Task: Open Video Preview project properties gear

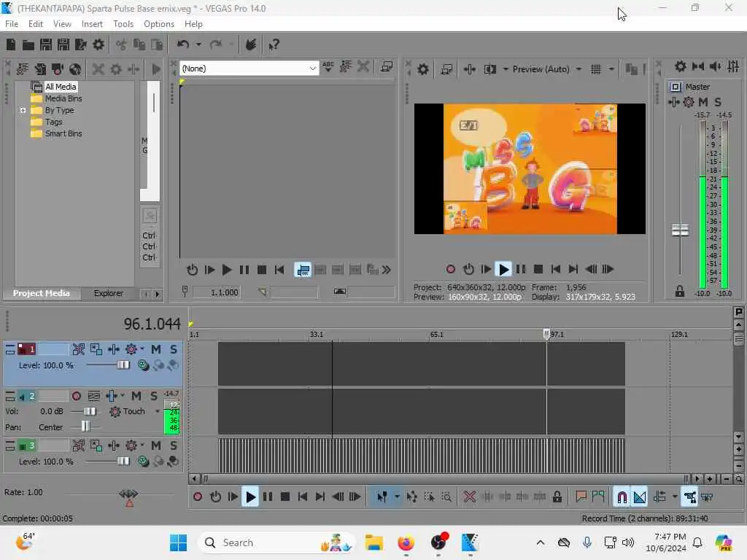Action: click(x=422, y=69)
